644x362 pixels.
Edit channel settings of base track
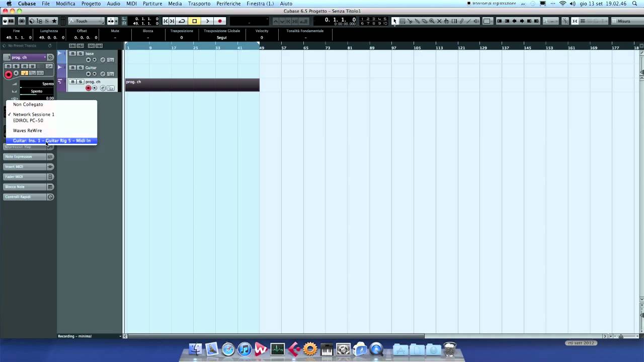click(103, 60)
